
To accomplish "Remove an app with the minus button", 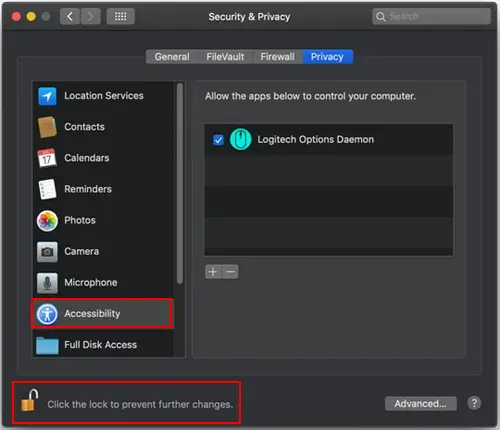I will tap(230, 272).
